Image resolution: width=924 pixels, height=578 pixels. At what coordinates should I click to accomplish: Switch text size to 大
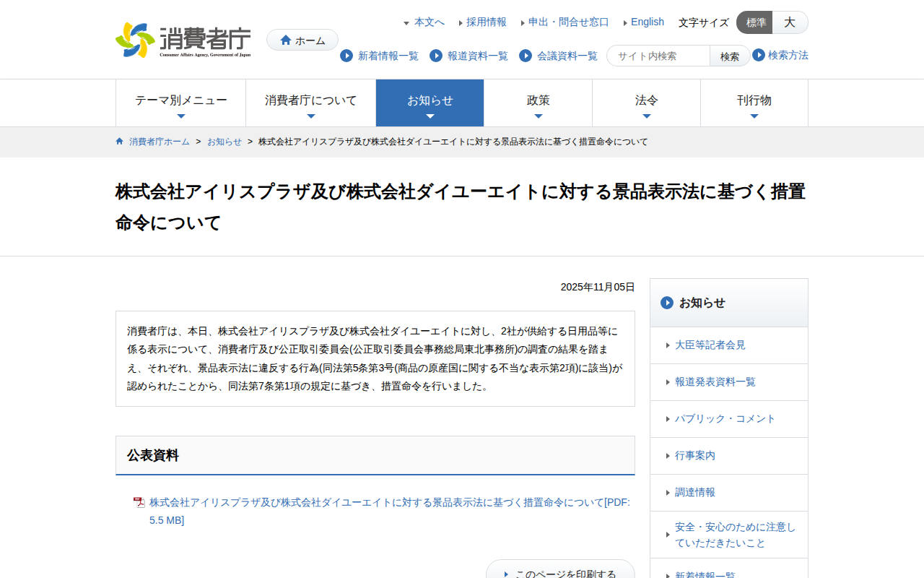[x=790, y=22]
